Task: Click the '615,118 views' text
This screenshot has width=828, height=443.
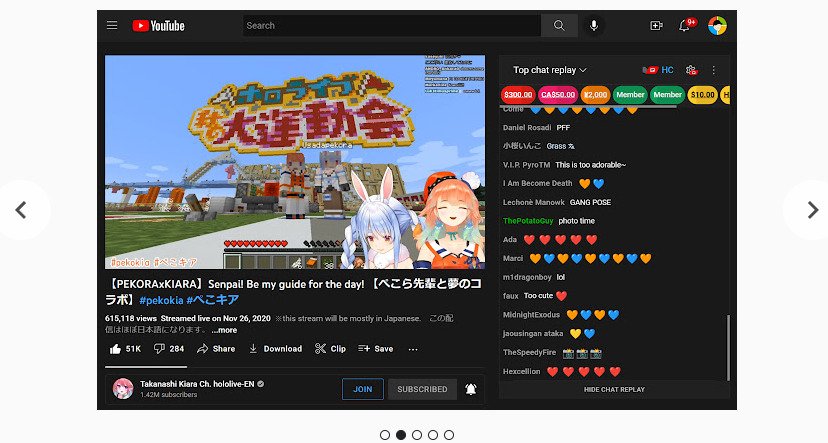Action: click(x=130, y=318)
